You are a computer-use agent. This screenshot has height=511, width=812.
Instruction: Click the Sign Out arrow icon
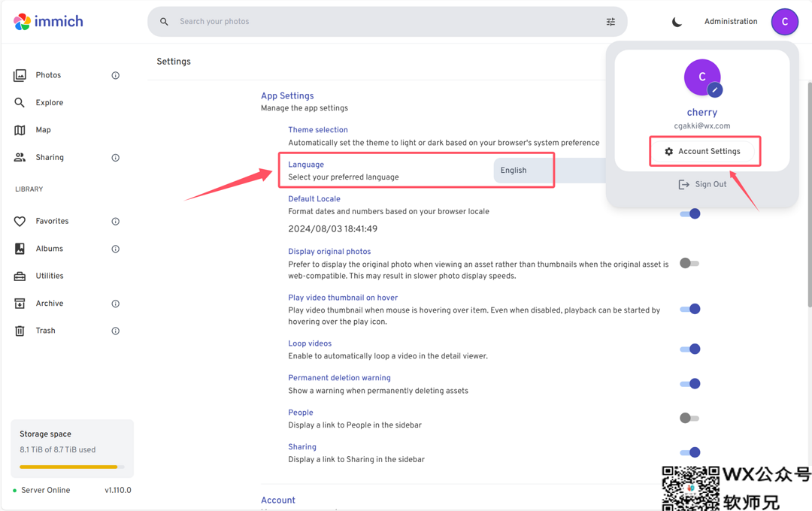pyautogui.click(x=683, y=185)
